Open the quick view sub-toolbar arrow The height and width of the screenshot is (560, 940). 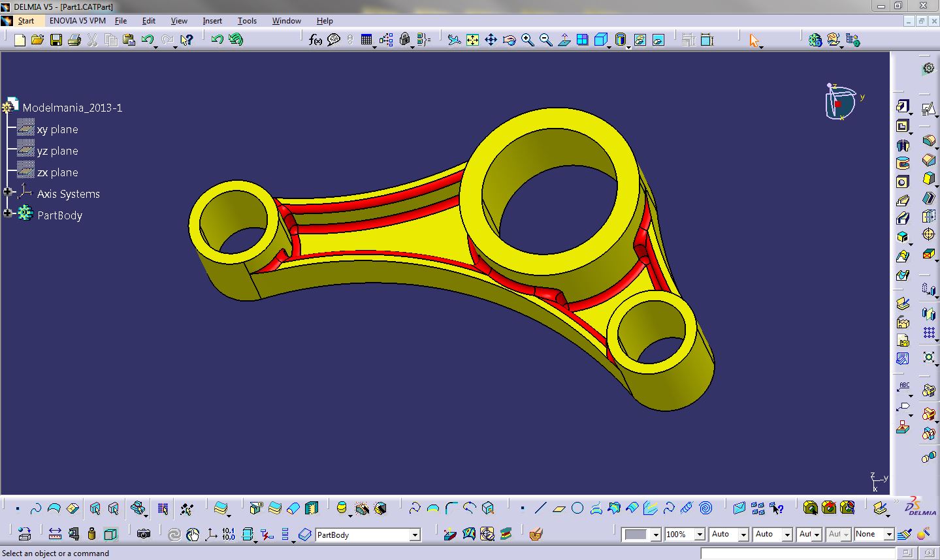click(609, 47)
